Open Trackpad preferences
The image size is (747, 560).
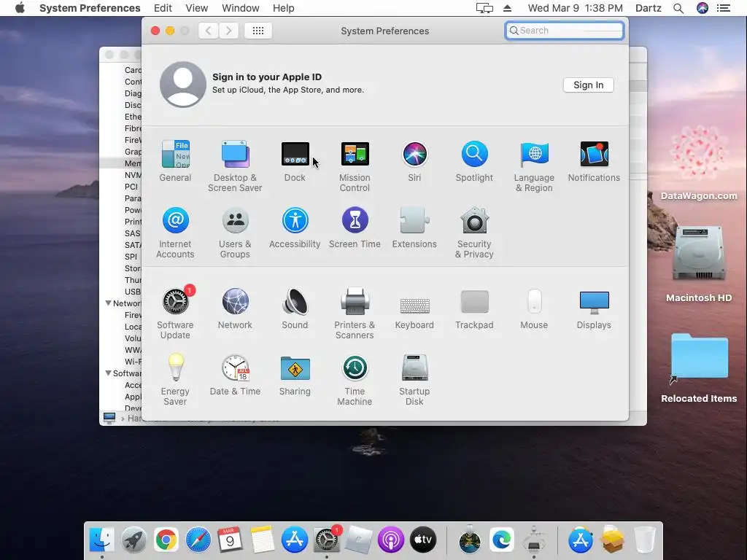tap(474, 308)
